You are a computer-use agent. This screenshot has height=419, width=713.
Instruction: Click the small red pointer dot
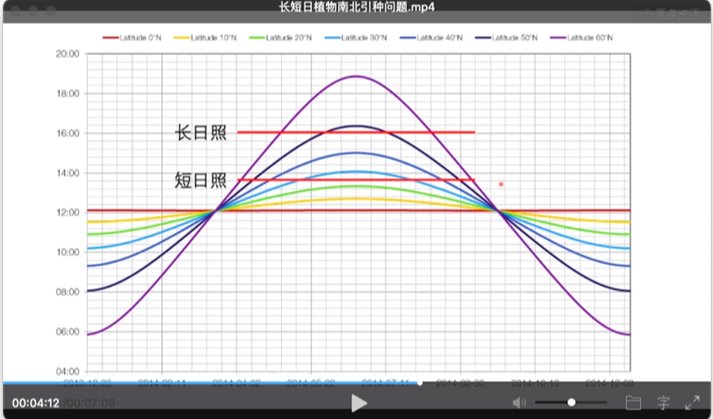501,184
